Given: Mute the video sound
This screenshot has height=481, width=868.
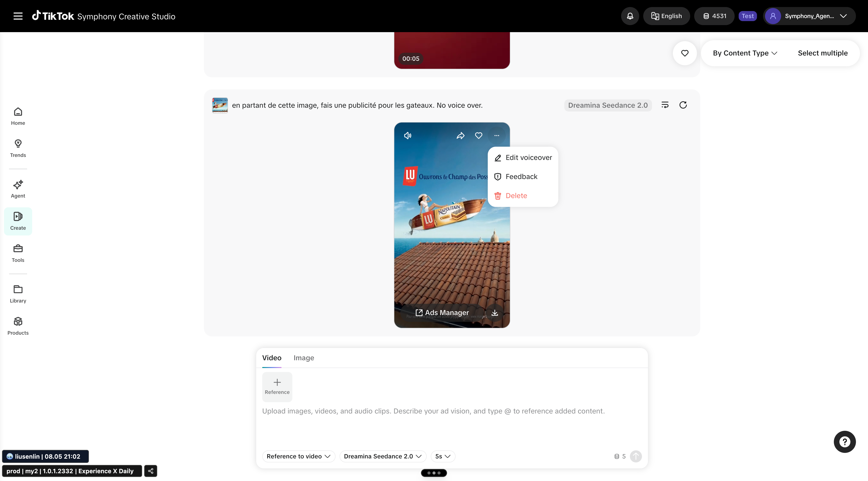Looking at the screenshot, I should (x=408, y=135).
